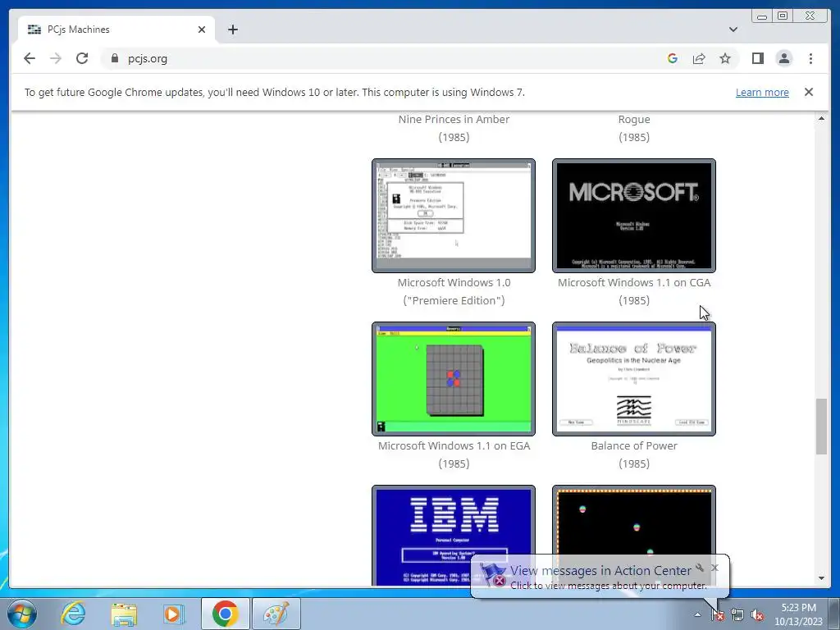The height and width of the screenshot is (630, 840).
Task: View site information via lock icon
Action: coord(114,58)
